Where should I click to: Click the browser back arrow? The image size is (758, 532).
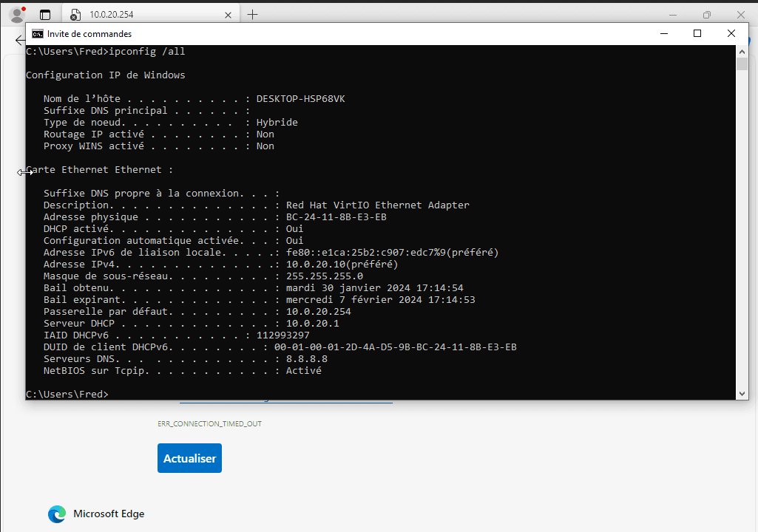[19, 41]
